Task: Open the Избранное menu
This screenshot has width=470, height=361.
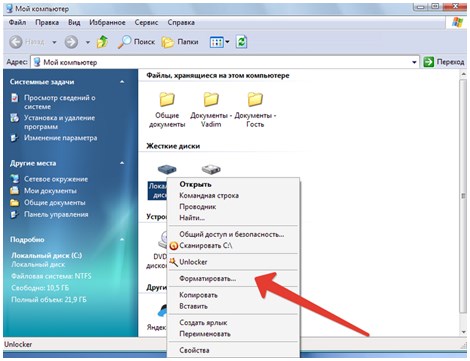Action: point(107,22)
